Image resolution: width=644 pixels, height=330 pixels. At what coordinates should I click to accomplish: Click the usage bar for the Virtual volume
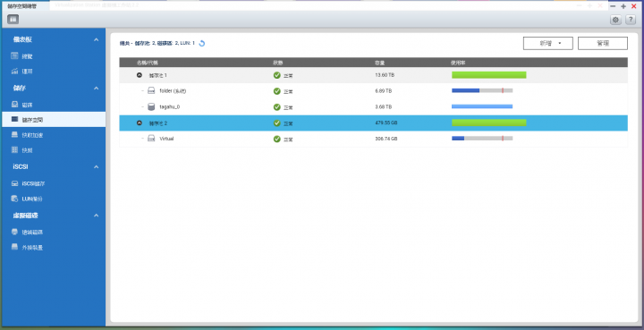pyautogui.click(x=482, y=139)
